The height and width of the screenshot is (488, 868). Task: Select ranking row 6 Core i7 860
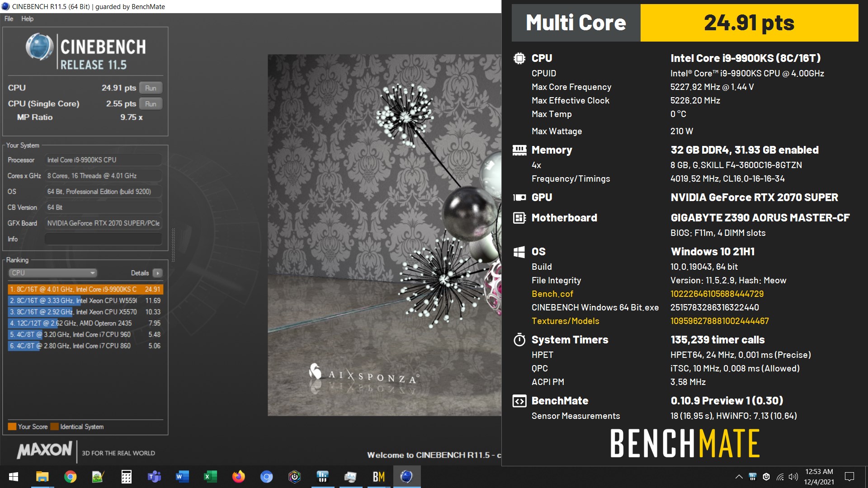tap(85, 346)
